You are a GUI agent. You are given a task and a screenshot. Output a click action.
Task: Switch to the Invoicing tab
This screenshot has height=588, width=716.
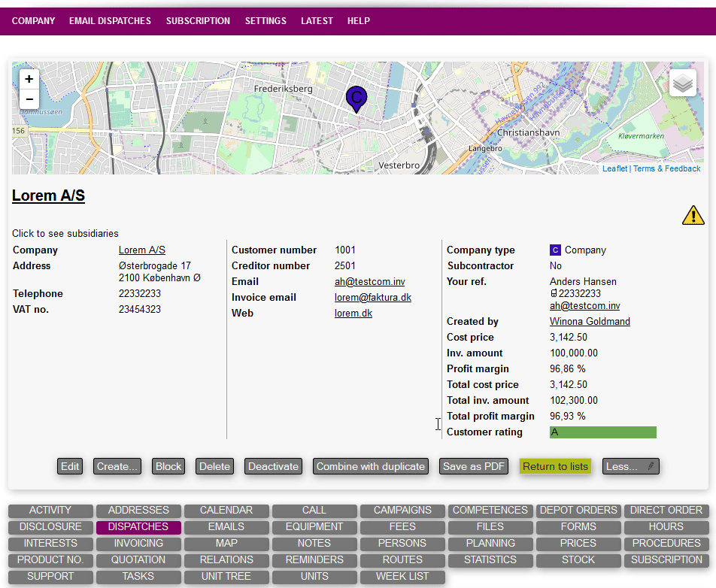(x=138, y=543)
